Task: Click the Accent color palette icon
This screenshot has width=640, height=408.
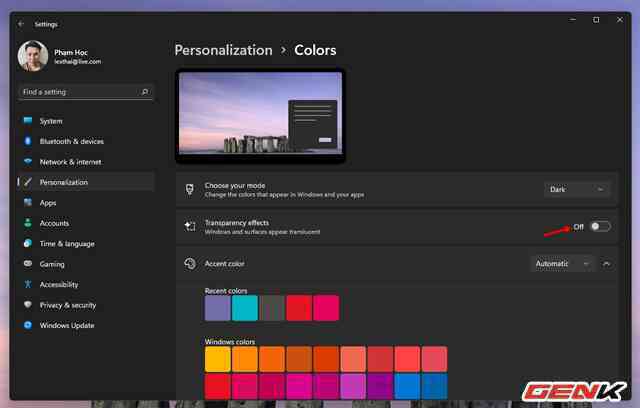Action: point(190,264)
